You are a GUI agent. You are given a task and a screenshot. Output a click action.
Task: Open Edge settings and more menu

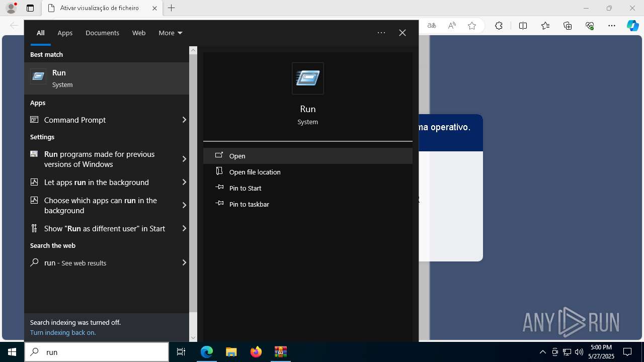[612, 26]
